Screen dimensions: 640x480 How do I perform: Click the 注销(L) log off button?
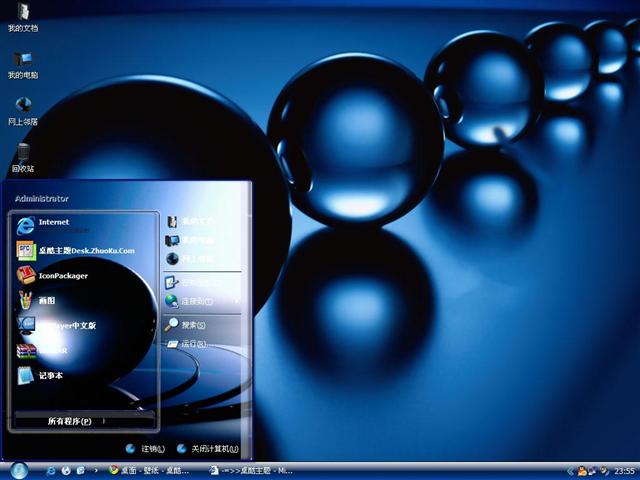(145, 449)
